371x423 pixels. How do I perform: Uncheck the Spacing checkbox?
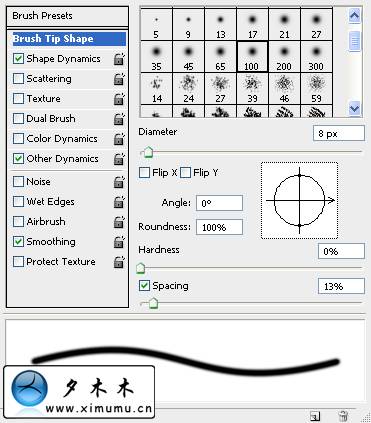coord(144,286)
